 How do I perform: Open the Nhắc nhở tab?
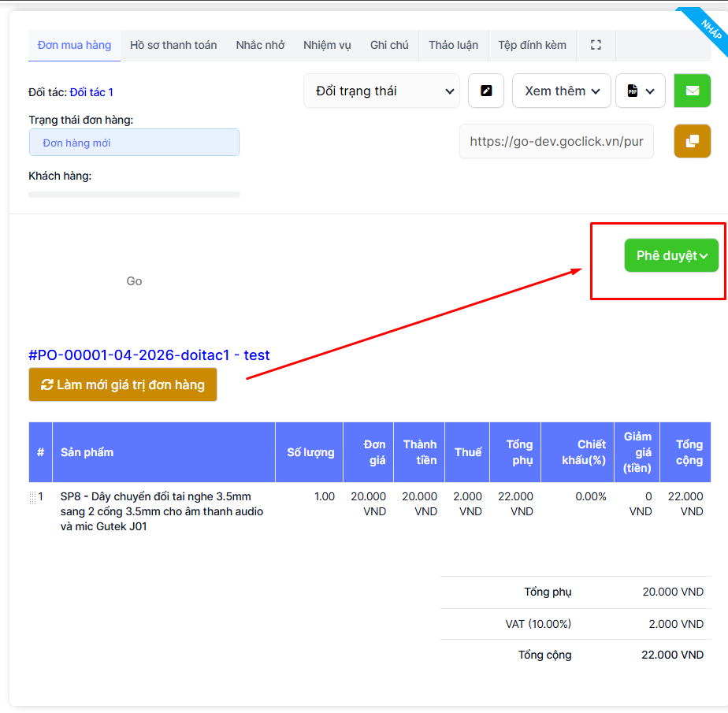(x=260, y=46)
